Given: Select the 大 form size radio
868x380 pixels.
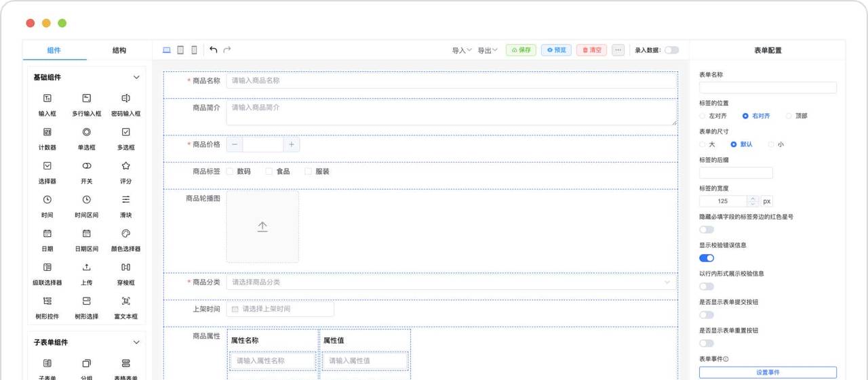Looking at the screenshot, I should tap(703, 144).
